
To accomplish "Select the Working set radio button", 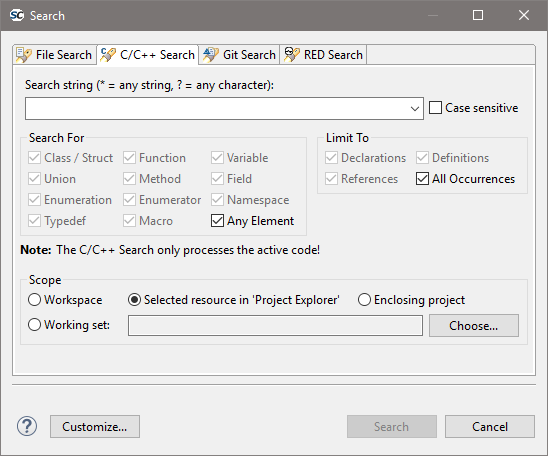I will pos(34,325).
